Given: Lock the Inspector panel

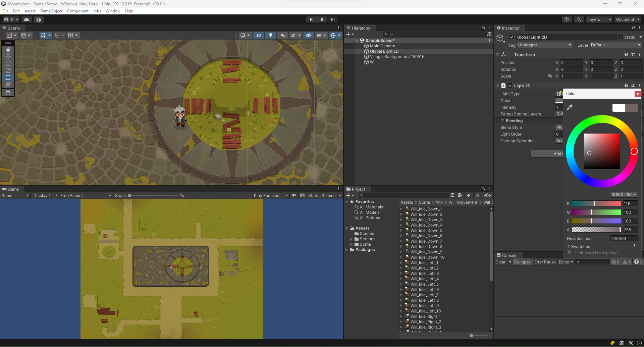Looking at the screenshot, I should [x=633, y=28].
